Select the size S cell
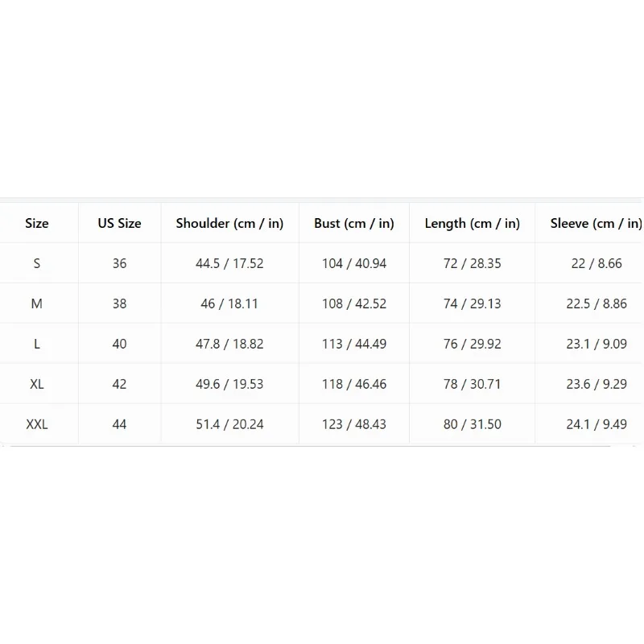This screenshot has height=644, width=644. (x=36, y=263)
